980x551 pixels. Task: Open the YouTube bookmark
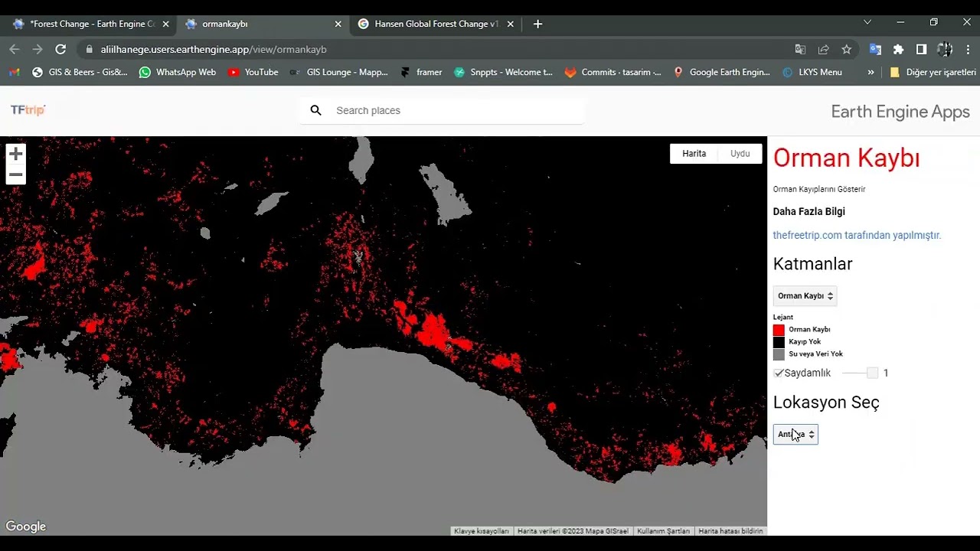point(253,72)
